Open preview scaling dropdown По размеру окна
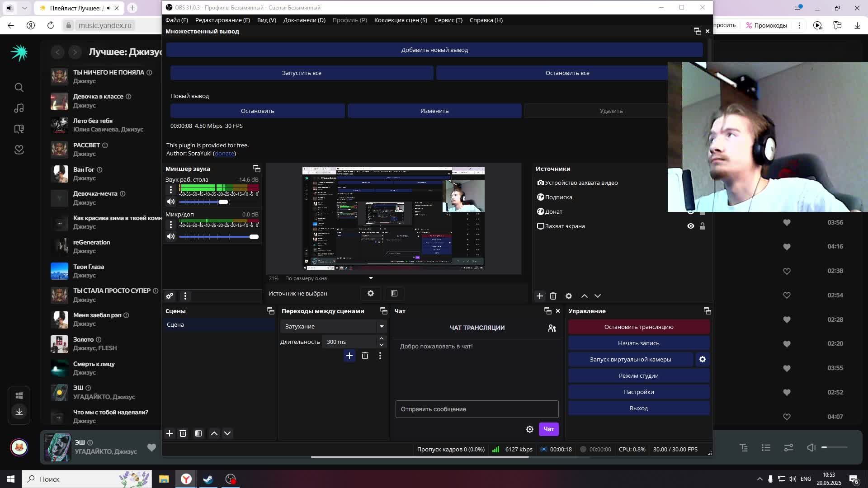Screen dimensions: 868x488 (329, 278)
